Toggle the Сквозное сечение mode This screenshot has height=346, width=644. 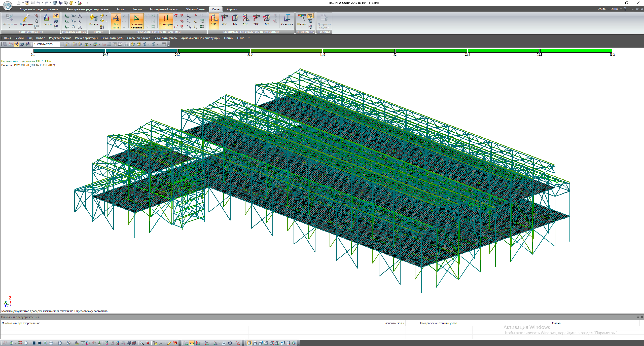[136, 21]
